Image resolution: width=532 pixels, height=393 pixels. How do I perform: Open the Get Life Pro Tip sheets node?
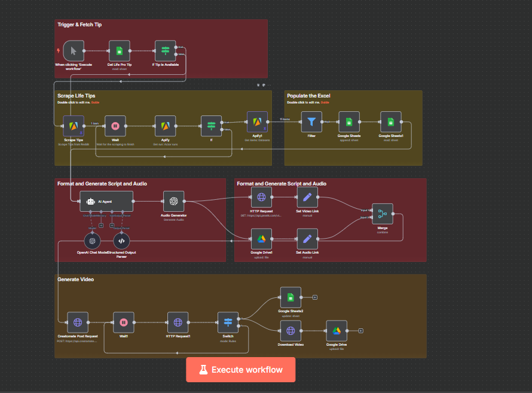click(x=119, y=51)
